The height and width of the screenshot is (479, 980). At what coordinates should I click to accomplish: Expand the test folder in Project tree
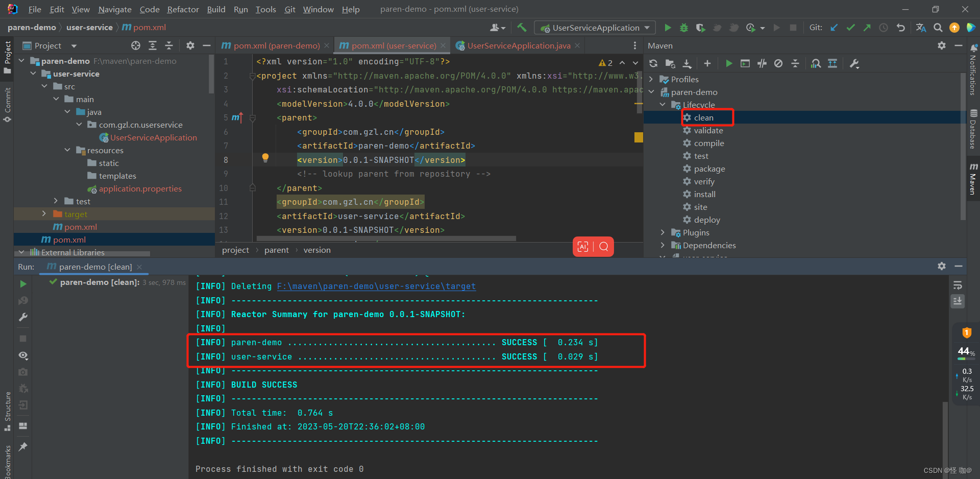click(56, 201)
